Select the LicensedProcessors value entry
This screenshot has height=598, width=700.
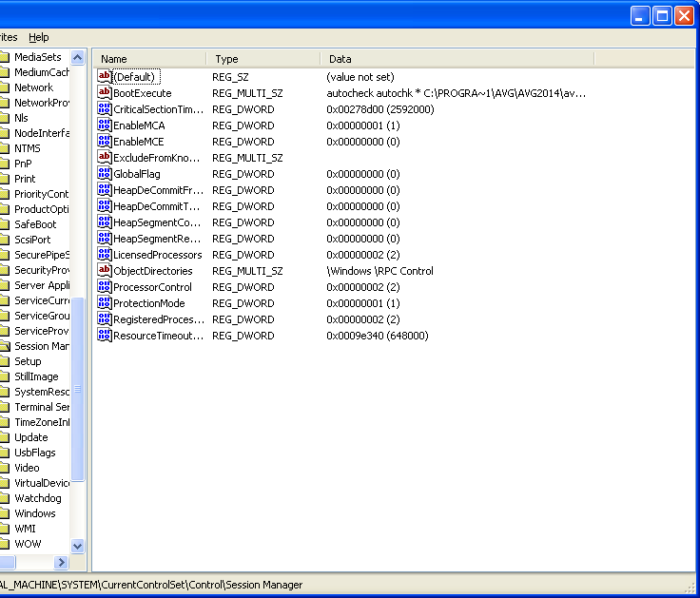click(157, 255)
